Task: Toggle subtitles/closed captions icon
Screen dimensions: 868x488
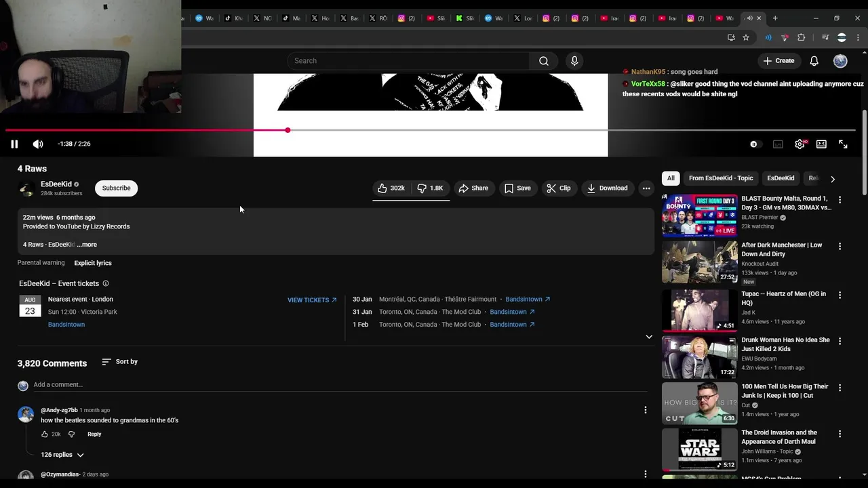Action: pyautogui.click(x=778, y=144)
